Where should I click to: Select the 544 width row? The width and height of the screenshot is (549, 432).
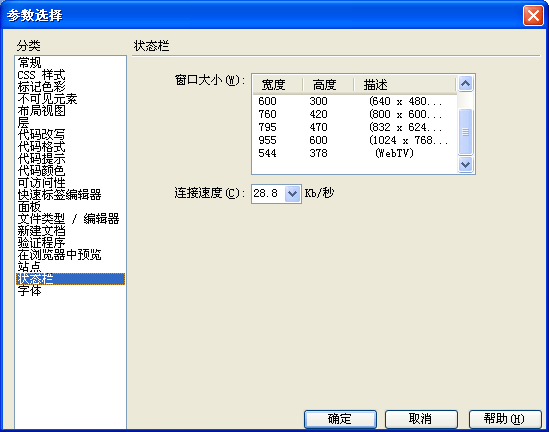coord(267,153)
